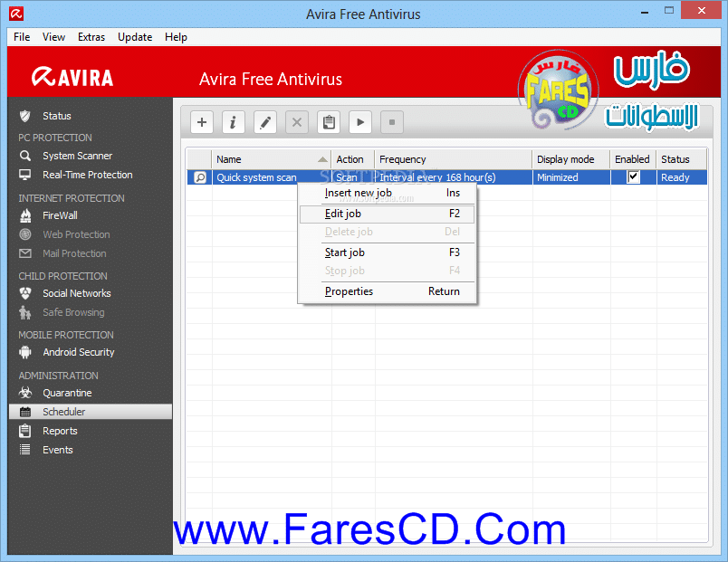The width and height of the screenshot is (728, 562).
Task: Click the Android Security robot icon
Action: point(25,352)
